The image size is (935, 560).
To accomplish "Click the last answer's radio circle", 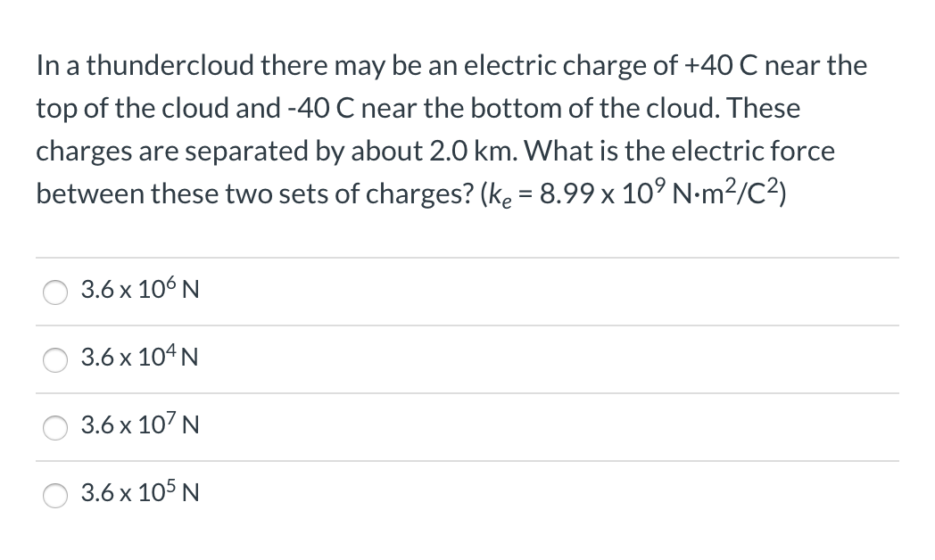I will tap(54, 496).
